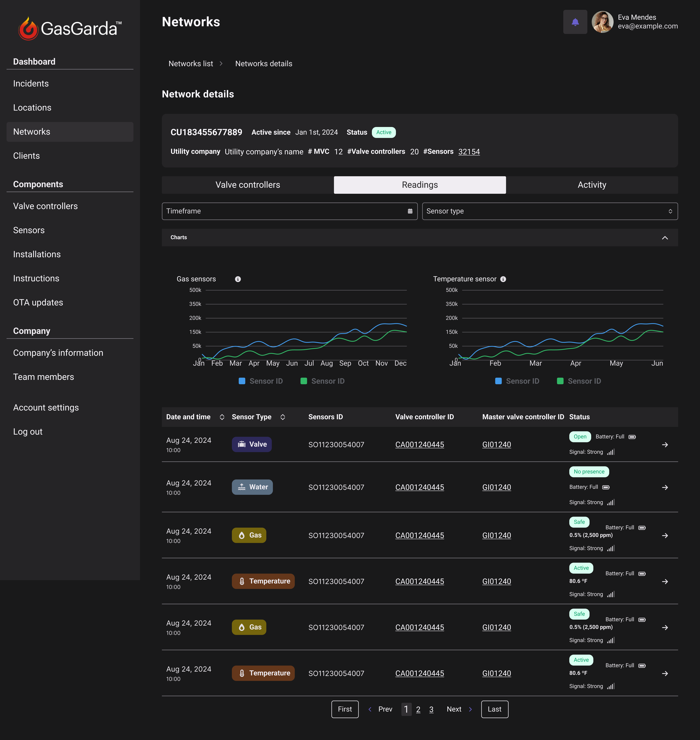Click the sort icon on Date and time column
This screenshot has height=740, width=700.
[x=222, y=417]
